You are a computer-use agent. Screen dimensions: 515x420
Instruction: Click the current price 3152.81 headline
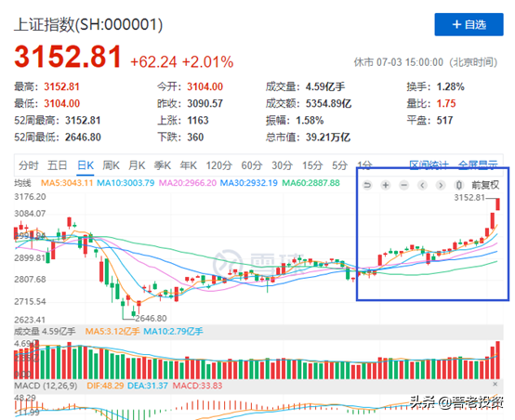68,57
